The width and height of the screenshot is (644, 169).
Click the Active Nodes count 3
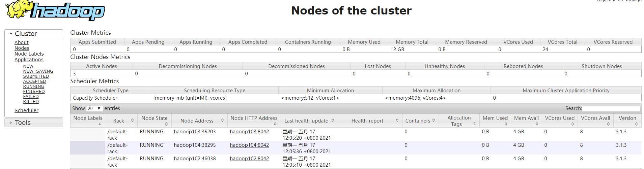(74, 74)
